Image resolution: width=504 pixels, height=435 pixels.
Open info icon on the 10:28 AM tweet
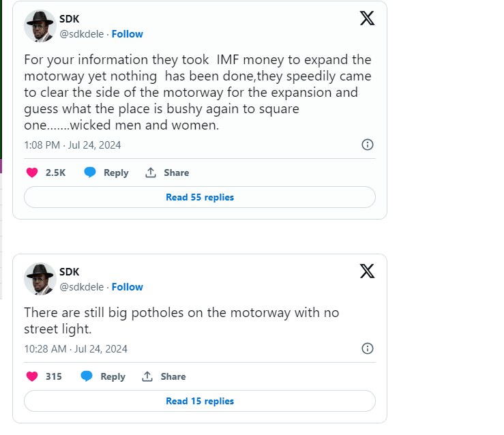coord(367,348)
